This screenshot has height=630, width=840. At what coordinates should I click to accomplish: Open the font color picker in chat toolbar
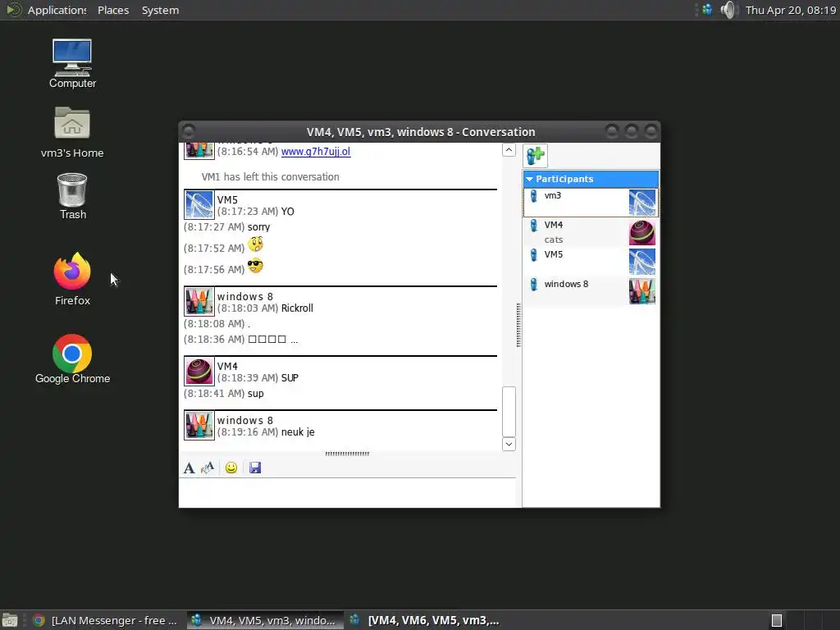click(208, 468)
